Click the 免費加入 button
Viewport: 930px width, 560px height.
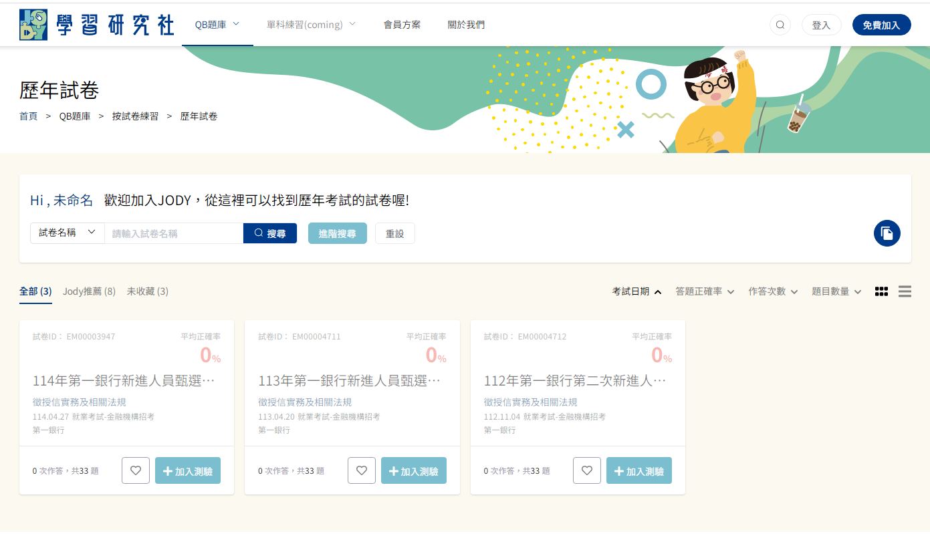[881, 25]
